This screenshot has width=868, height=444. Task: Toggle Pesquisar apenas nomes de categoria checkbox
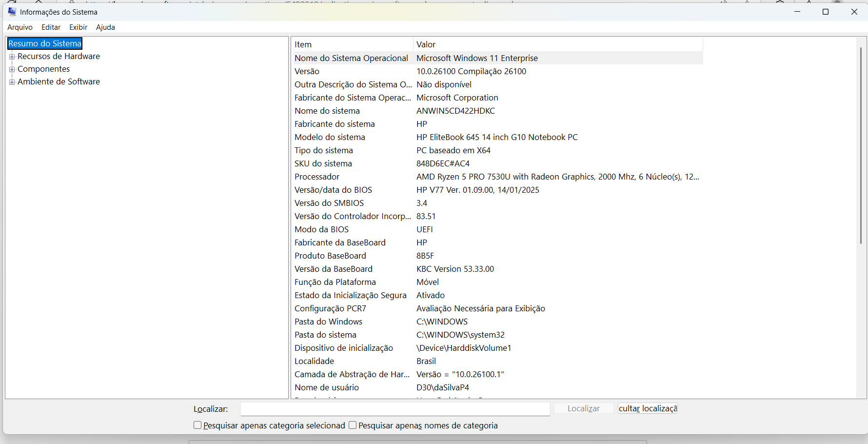(353, 425)
